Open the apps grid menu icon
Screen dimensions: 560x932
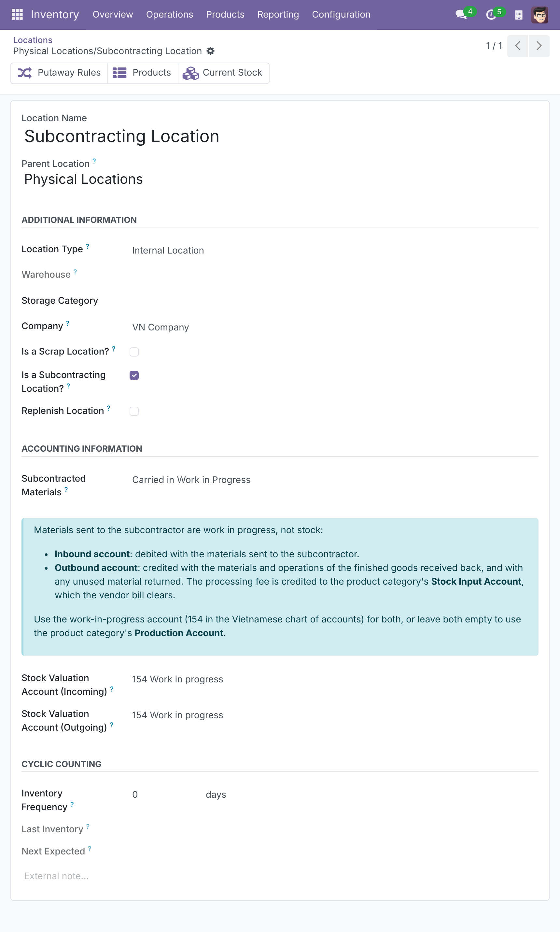click(17, 14)
